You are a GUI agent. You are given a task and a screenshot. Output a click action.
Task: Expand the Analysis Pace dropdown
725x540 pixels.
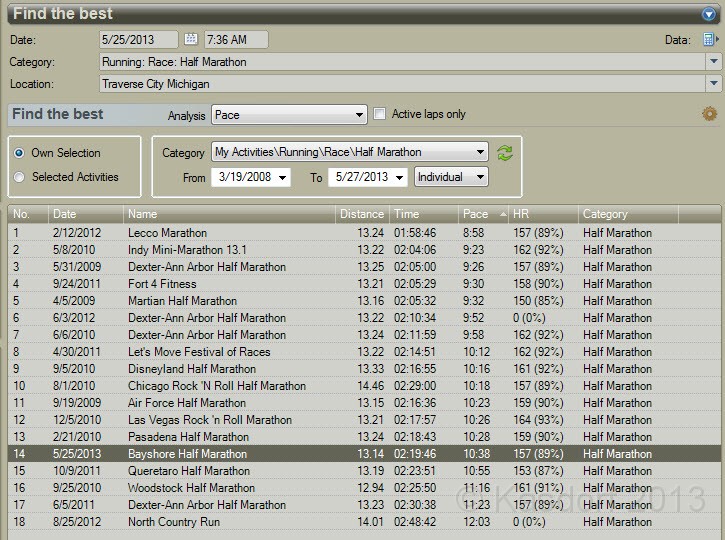click(x=359, y=115)
